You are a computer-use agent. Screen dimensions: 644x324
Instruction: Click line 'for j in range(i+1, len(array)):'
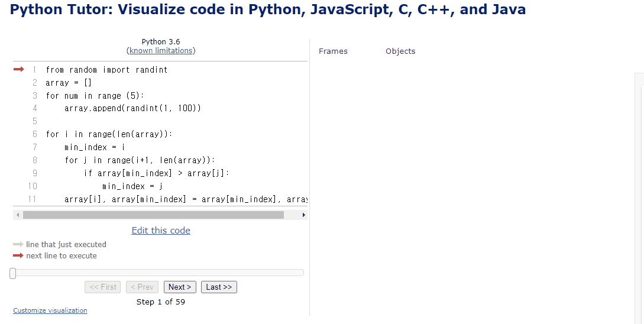tap(140, 160)
